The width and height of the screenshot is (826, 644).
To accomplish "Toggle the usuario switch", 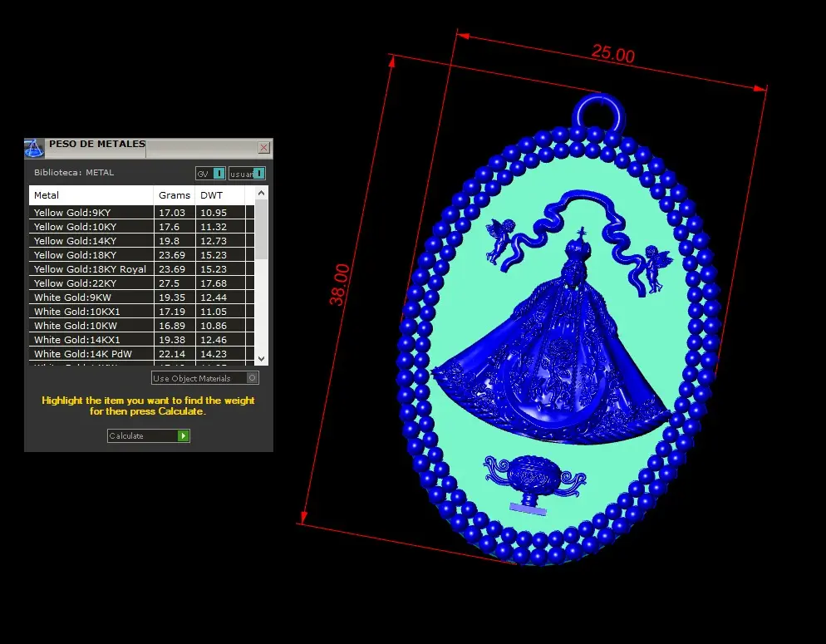I will tap(258, 173).
